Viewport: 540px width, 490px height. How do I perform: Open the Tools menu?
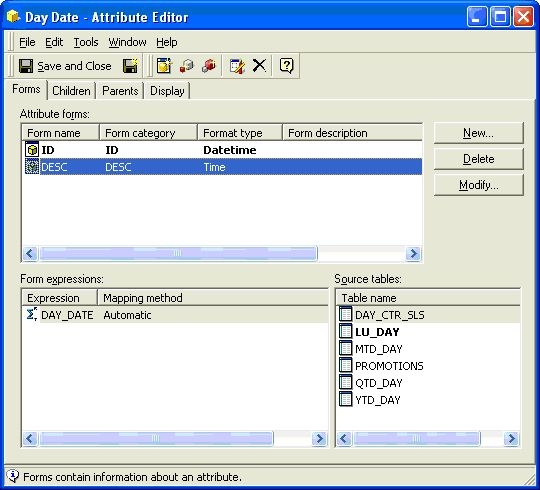tap(86, 42)
